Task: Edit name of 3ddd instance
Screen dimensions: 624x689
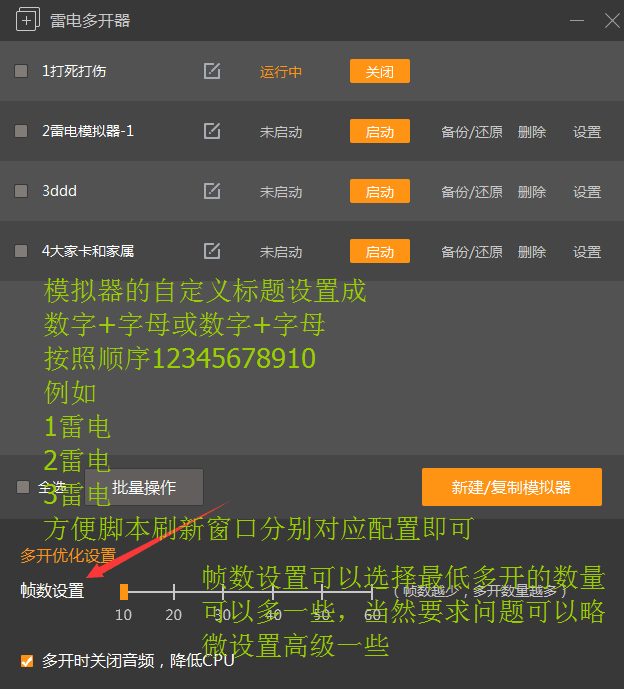Action: pos(212,191)
